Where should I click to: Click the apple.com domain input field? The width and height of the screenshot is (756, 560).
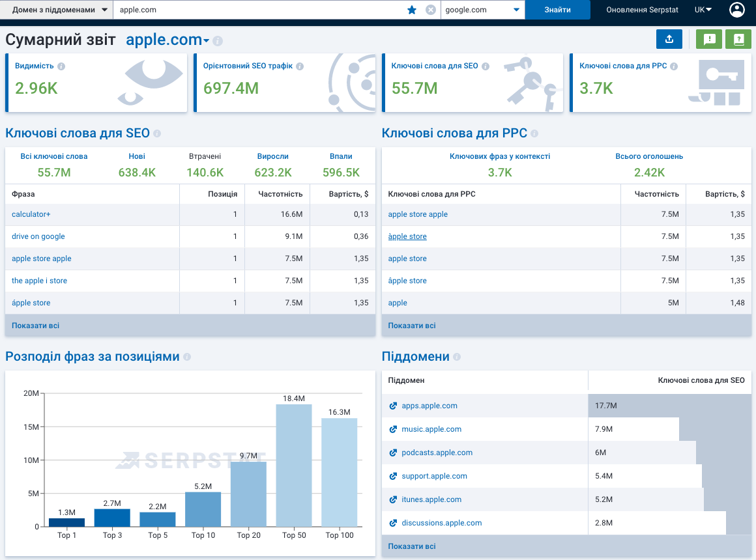coord(261,10)
